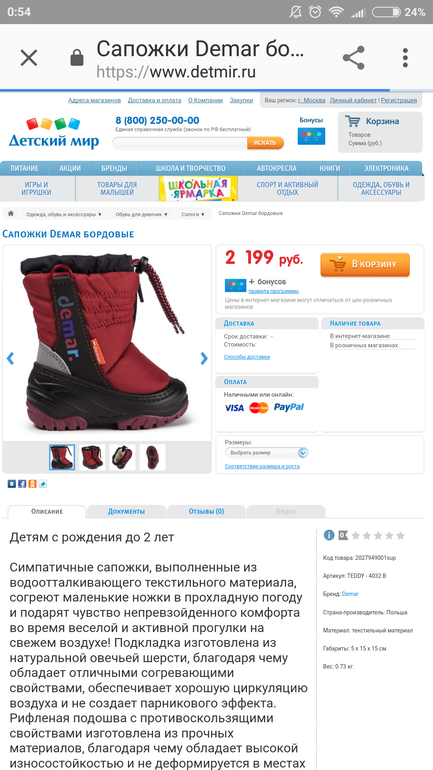Click the blue info icon near rating
The height and width of the screenshot is (770, 433).
point(329,535)
